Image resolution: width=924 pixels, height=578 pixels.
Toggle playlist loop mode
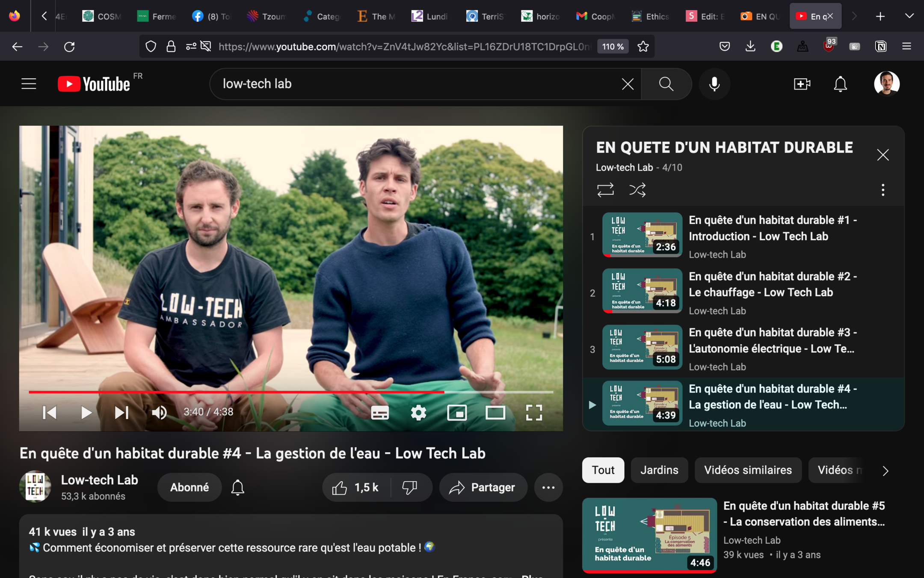pyautogui.click(x=605, y=190)
